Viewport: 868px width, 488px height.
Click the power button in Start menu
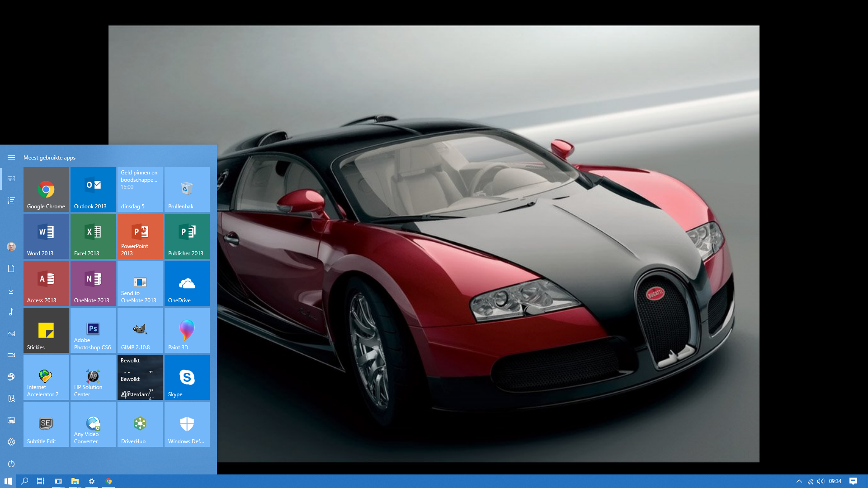11,464
